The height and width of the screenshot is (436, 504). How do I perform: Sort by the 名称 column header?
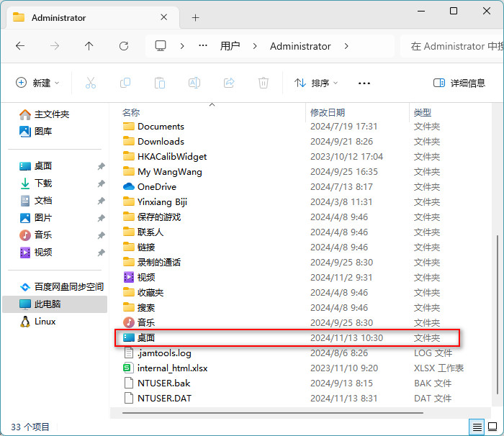coord(131,112)
